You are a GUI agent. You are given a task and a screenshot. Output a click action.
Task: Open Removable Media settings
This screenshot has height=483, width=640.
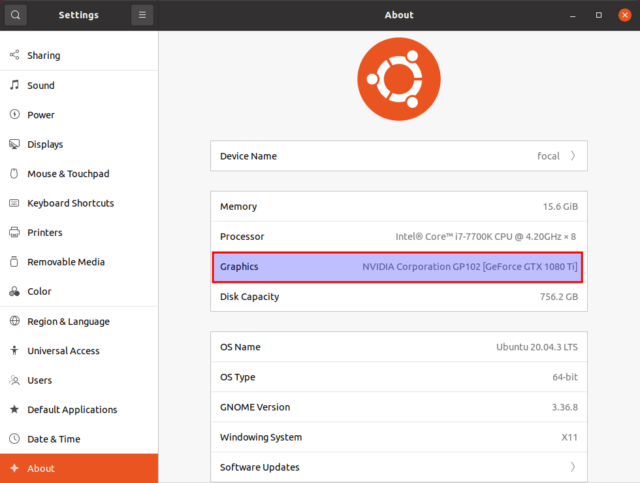click(66, 262)
